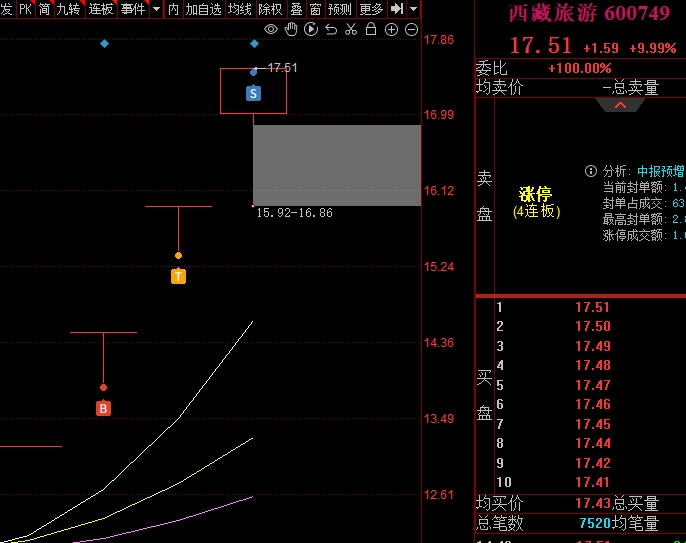This screenshot has width=686, height=543.
Task: Click bid level 8 price 17.44
Action: click(x=592, y=443)
